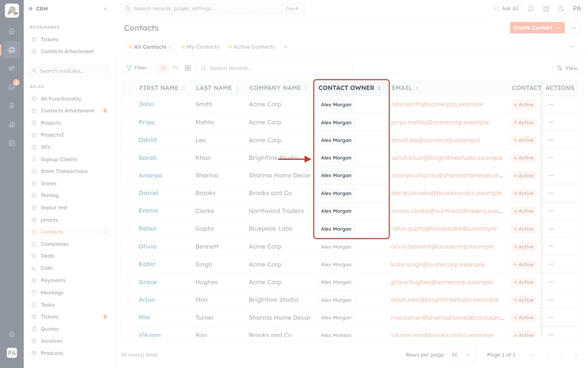Click the bookmark icon in top bar

[531, 9]
